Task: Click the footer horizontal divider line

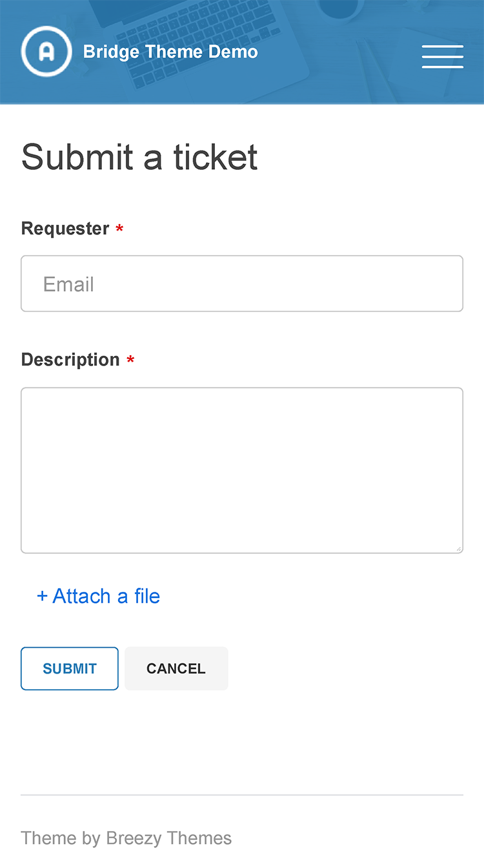Action: (x=242, y=794)
